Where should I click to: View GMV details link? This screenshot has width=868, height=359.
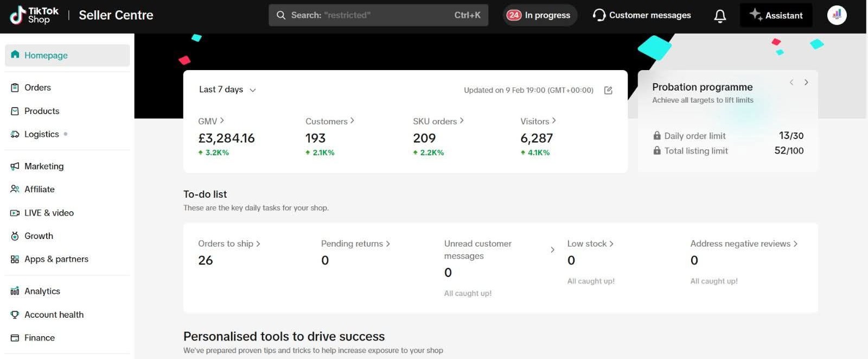point(211,121)
